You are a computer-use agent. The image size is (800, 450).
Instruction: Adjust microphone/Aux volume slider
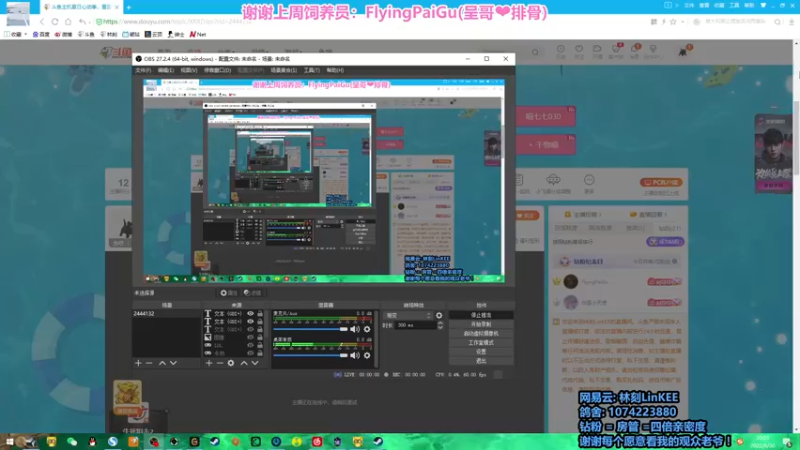[x=310, y=329]
